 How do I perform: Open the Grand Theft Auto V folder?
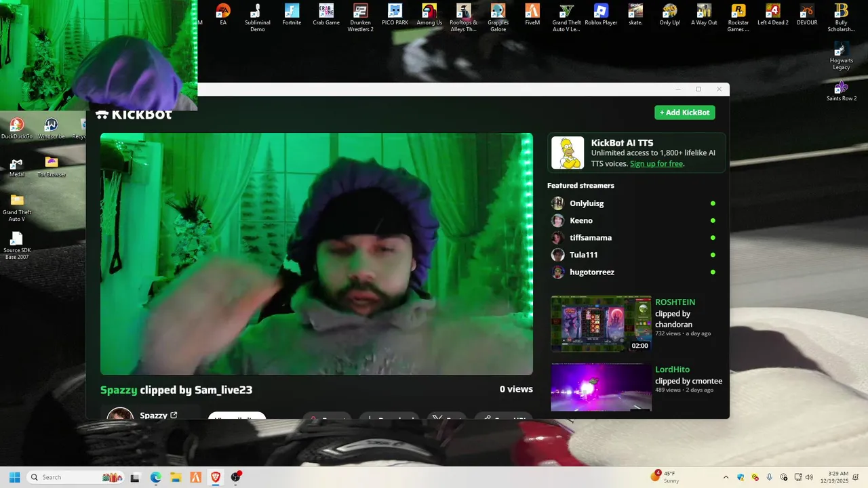pos(17,208)
